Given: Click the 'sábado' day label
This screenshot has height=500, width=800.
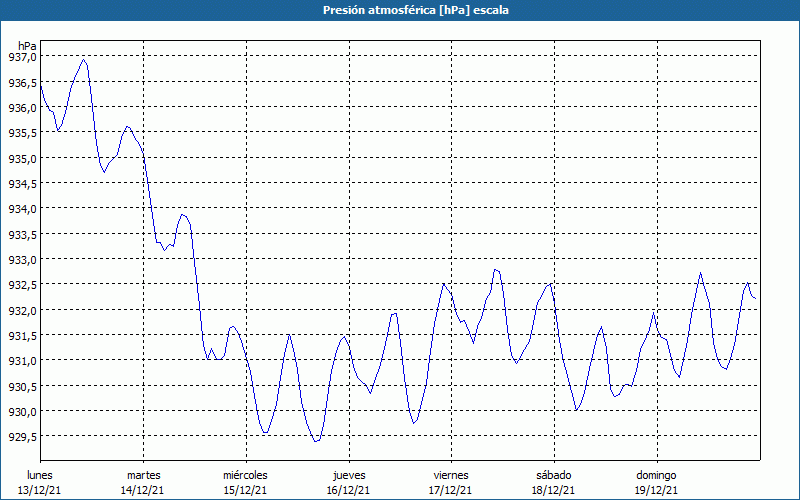Looking at the screenshot, I should click(554, 475).
